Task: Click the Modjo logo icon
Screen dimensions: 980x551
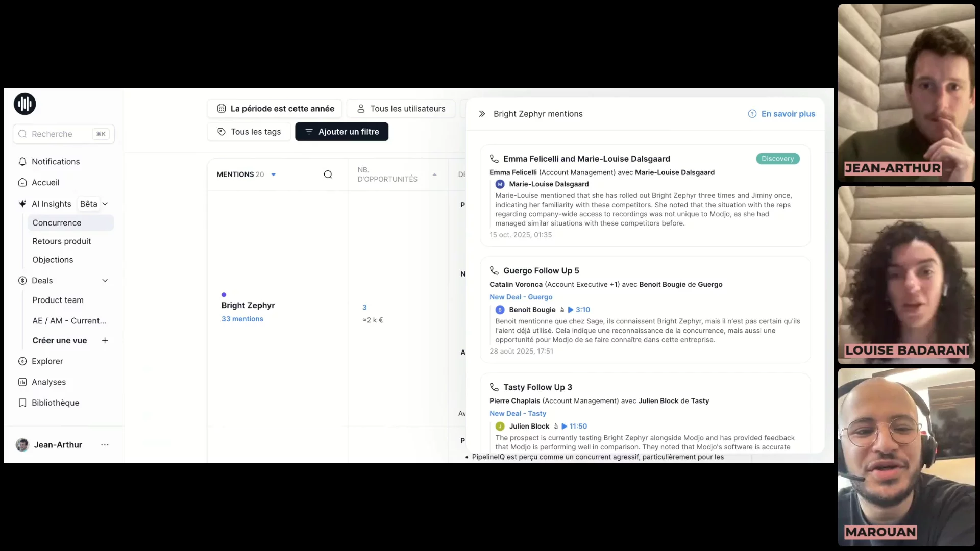Action: coord(24,104)
